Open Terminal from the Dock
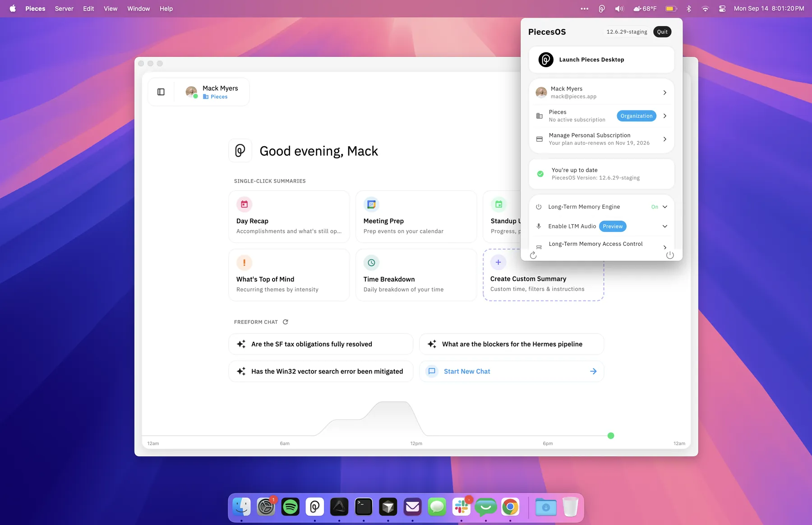The image size is (812, 525). (364, 507)
